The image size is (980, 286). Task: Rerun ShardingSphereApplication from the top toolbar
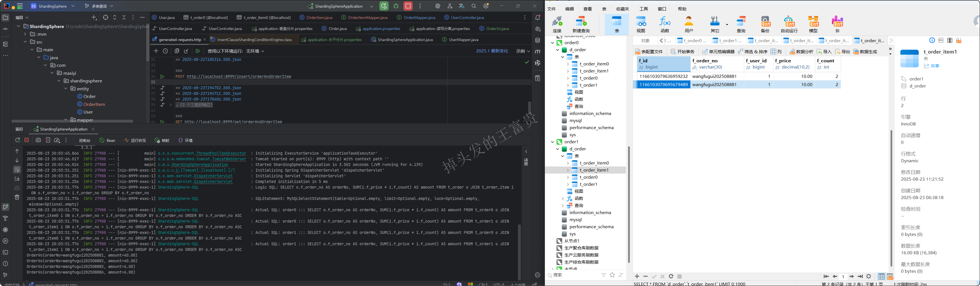[384, 6]
